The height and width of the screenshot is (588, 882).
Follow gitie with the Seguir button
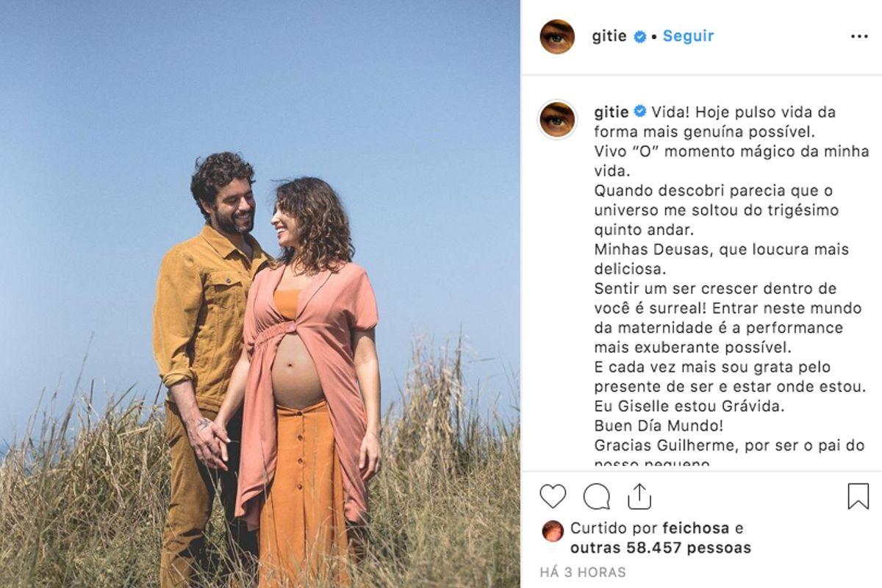coord(688,36)
